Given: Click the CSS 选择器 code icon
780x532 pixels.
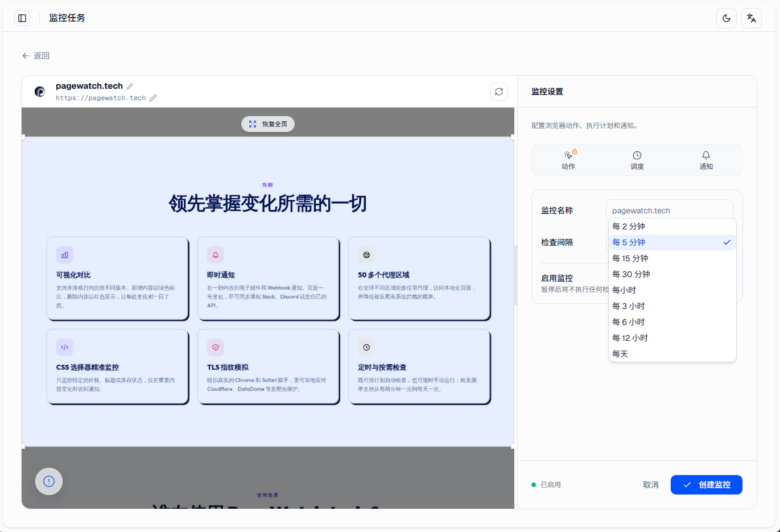Looking at the screenshot, I should 65,347.
